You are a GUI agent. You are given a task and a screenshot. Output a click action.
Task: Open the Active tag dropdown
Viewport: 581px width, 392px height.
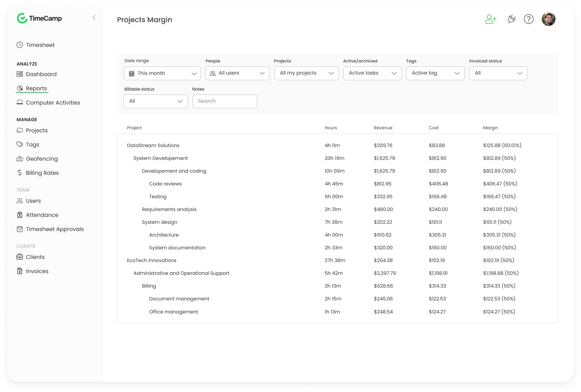pos(435,73)
